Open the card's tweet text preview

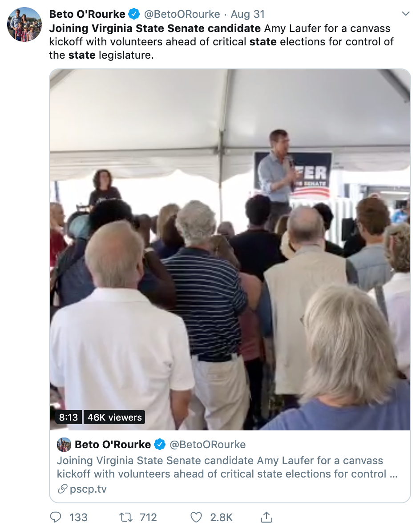coord(227,467)
